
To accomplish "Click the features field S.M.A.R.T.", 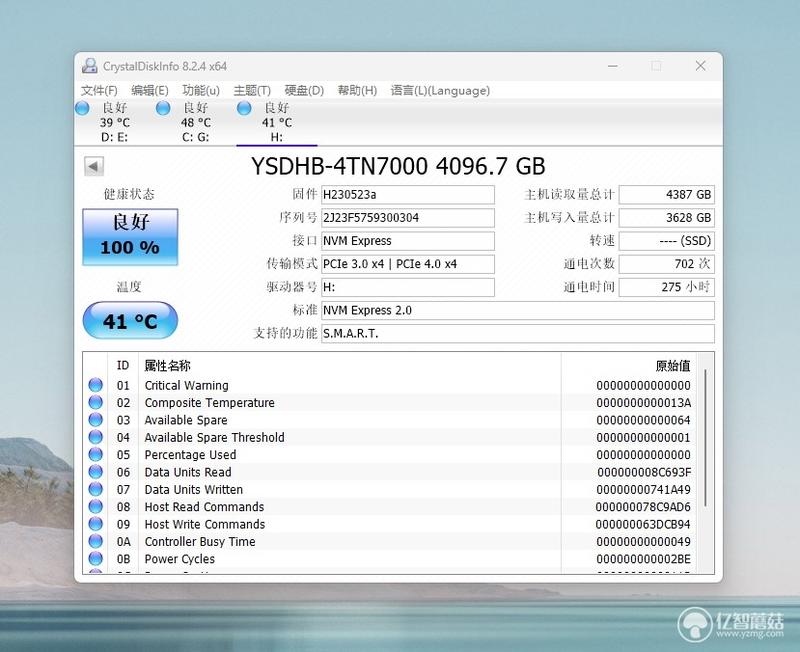I will [518, 334].
